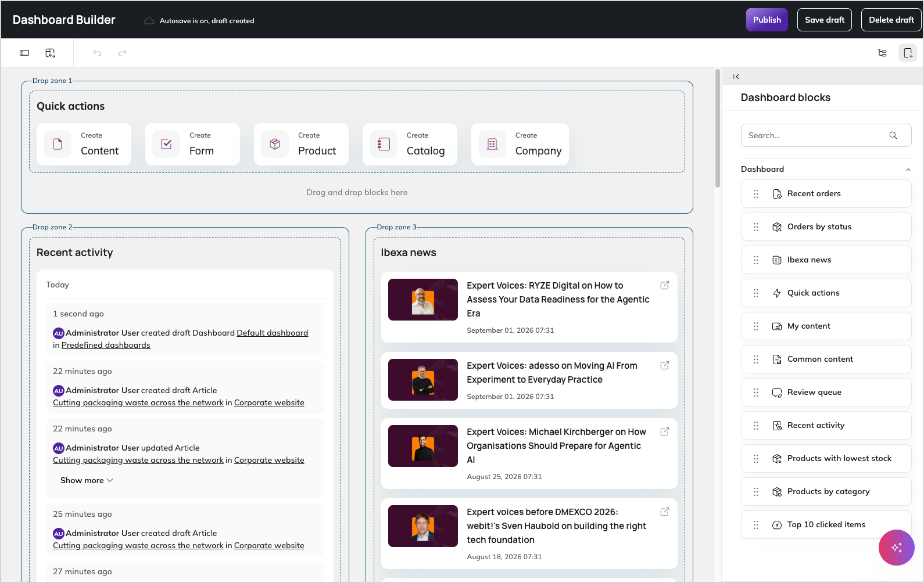The height and width of the screenshot is (583, 924).
Task: Open the structure view icon
Action: [x=882, y=53]
